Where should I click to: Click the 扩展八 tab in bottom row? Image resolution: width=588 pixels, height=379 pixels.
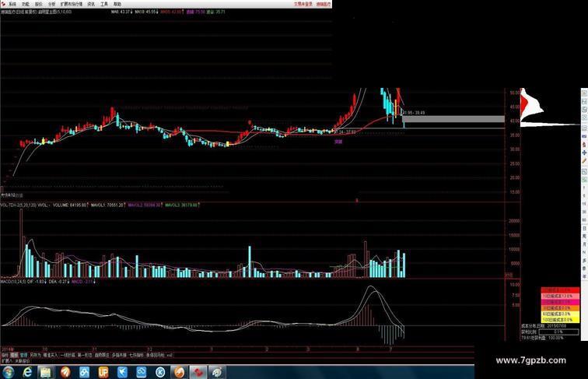tap(7, 360)
